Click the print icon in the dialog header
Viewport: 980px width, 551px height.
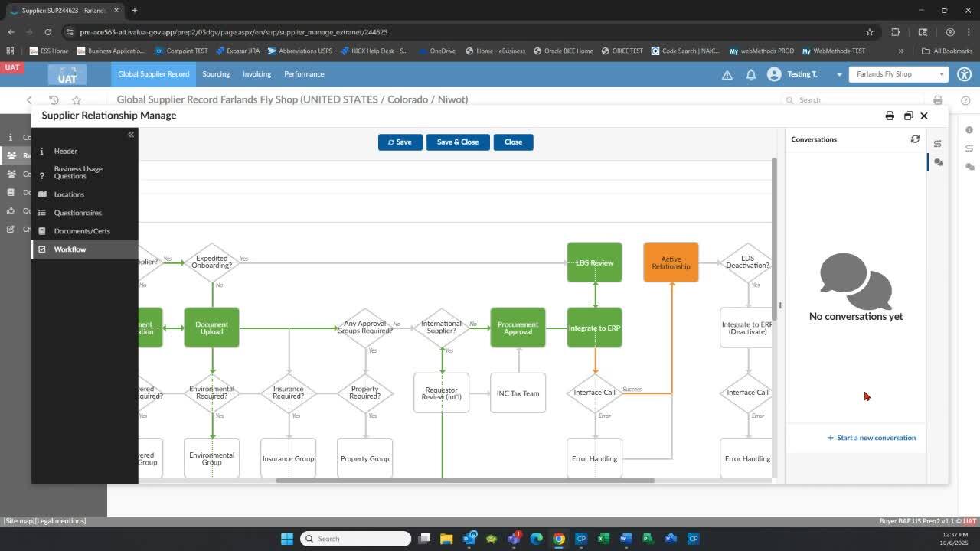point(890,116)
